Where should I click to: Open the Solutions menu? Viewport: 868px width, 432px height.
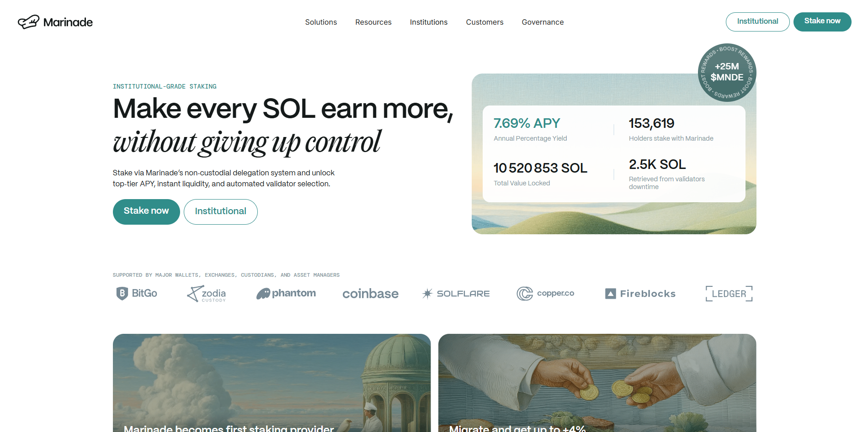[321, 22]
